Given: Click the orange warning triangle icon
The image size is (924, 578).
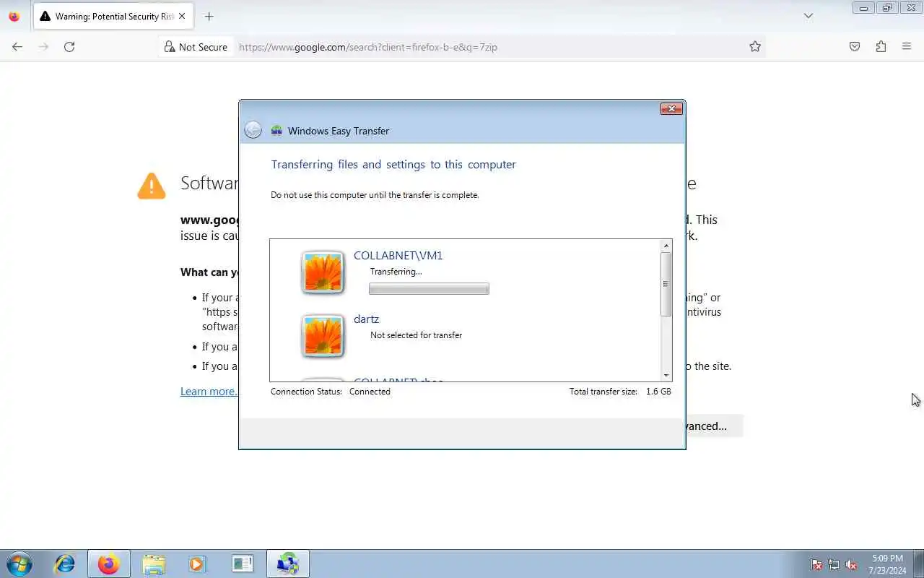Looking at the screenshot, I should click(x=152, y=186).
